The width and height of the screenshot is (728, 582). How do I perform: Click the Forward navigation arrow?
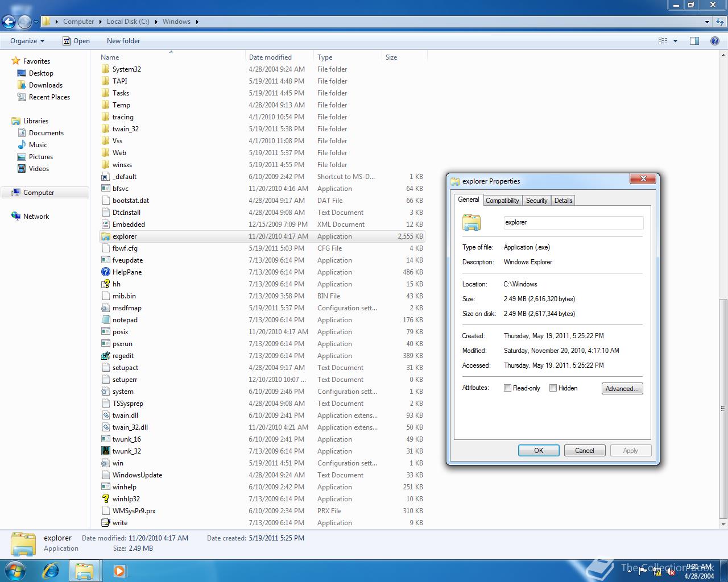[x=24, y=22]
